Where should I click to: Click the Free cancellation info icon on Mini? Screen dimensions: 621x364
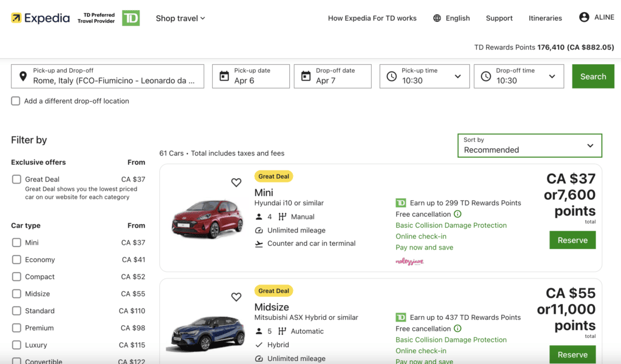(x=458, y=214)
